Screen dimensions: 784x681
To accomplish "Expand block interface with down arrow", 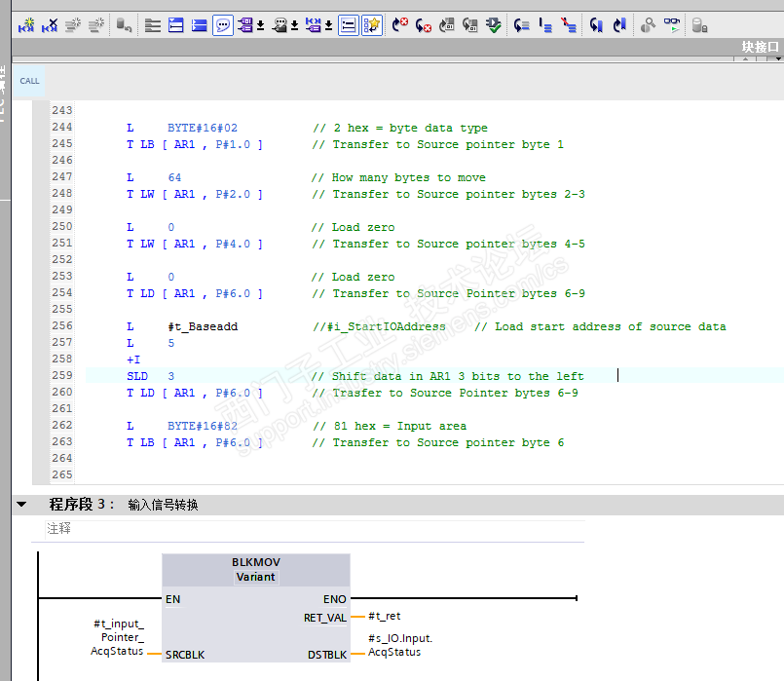I will point(778,59).
